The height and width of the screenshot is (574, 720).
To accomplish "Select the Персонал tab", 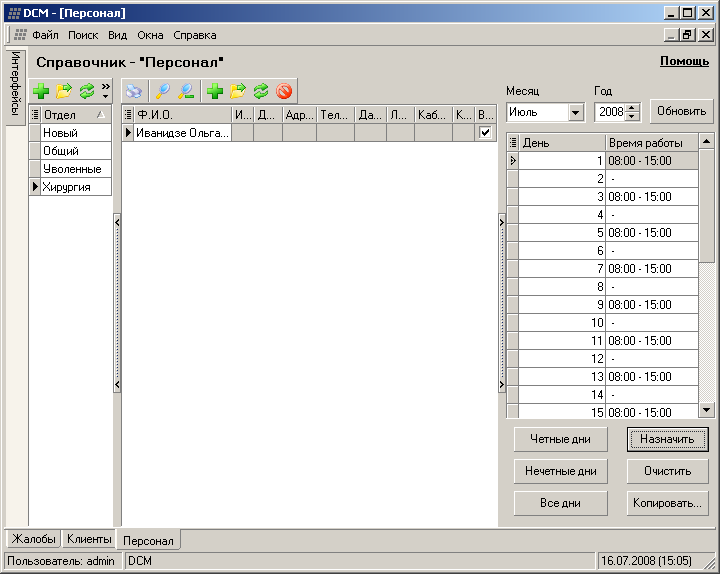I will 148,540.
